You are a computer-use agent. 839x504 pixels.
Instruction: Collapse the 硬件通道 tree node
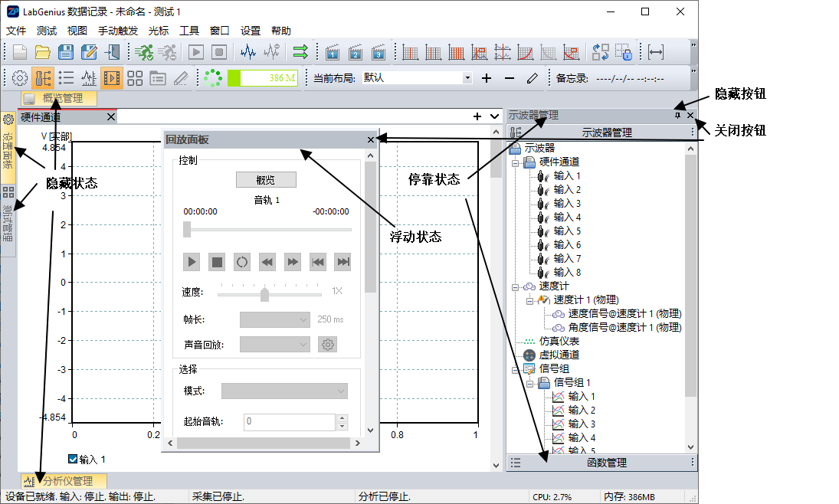click(x=515, y=162)
